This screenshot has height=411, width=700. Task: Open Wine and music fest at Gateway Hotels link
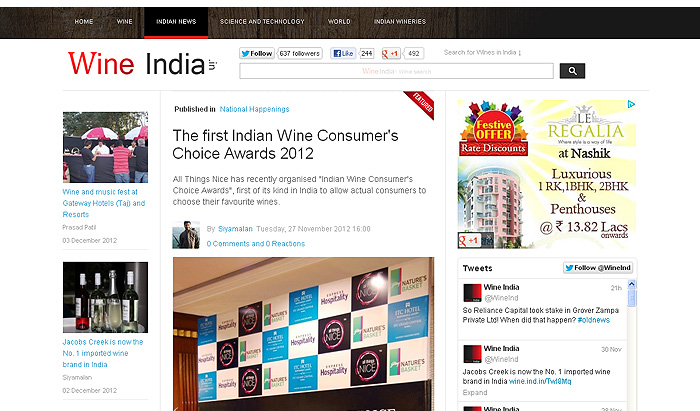tap(104, 203)
